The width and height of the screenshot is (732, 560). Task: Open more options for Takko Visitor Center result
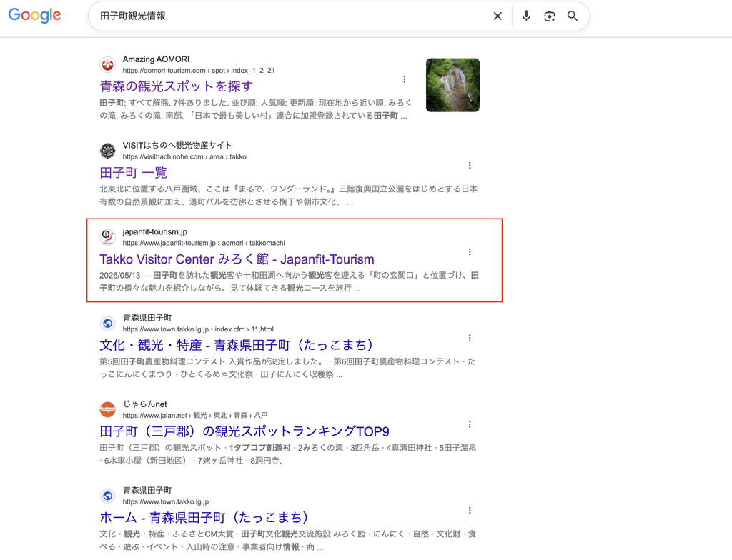coord(470,251)
